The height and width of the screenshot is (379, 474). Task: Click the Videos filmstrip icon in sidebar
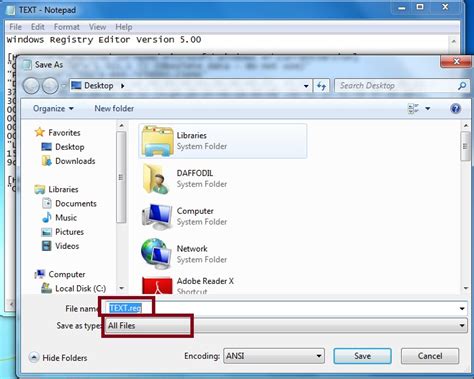[46, 246]
